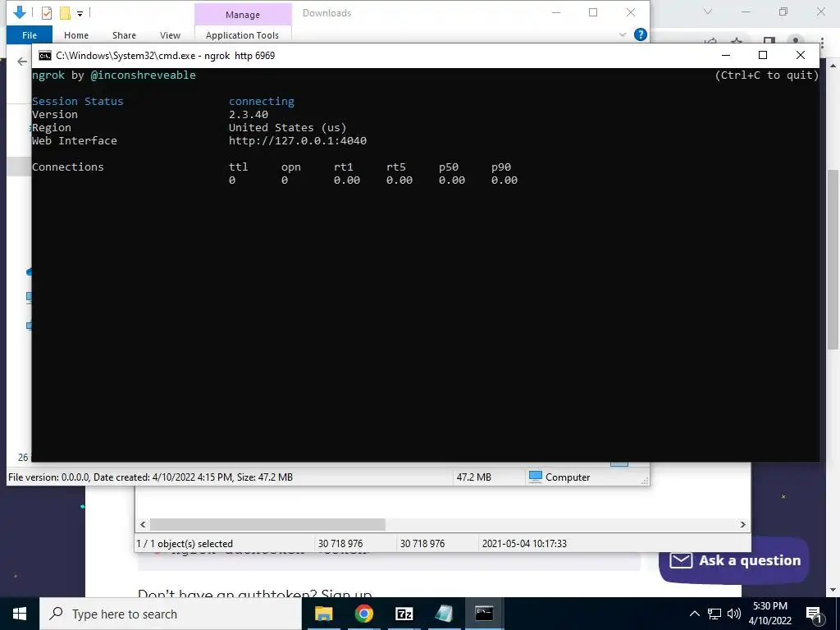840x630 pixels.
Task: Show hidden tray icons with the caret
Action: tap(694, 614)
